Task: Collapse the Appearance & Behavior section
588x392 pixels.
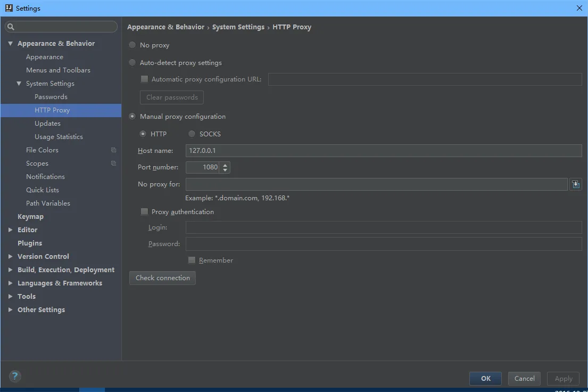Action: (x=10, y=44)
